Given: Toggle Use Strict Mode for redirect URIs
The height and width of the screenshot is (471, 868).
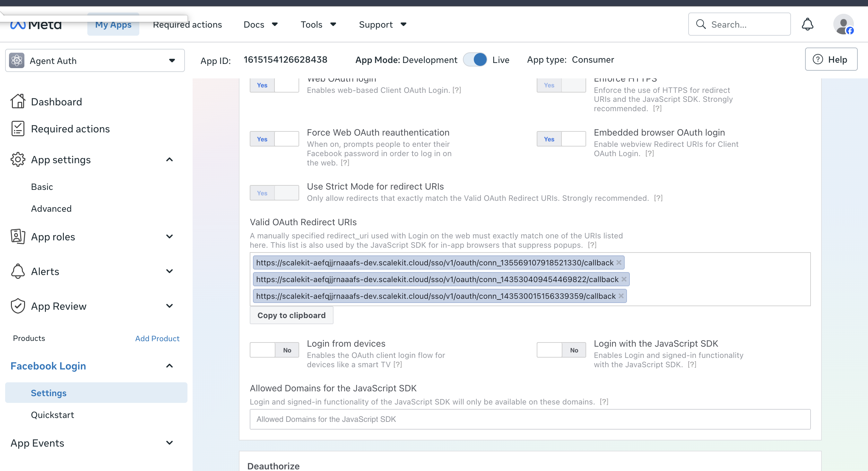Looking at the screenshot, I should coord(274,192).
